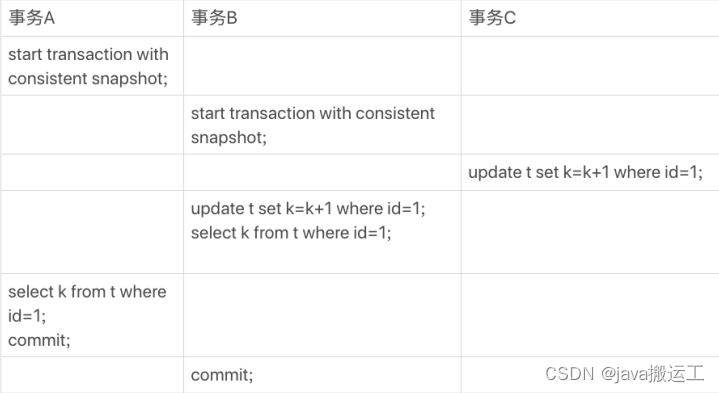Click the empty 事务C cell beside B's update
Image resolution: width=719 pixels, height=393 pixels.
point(590,232)
